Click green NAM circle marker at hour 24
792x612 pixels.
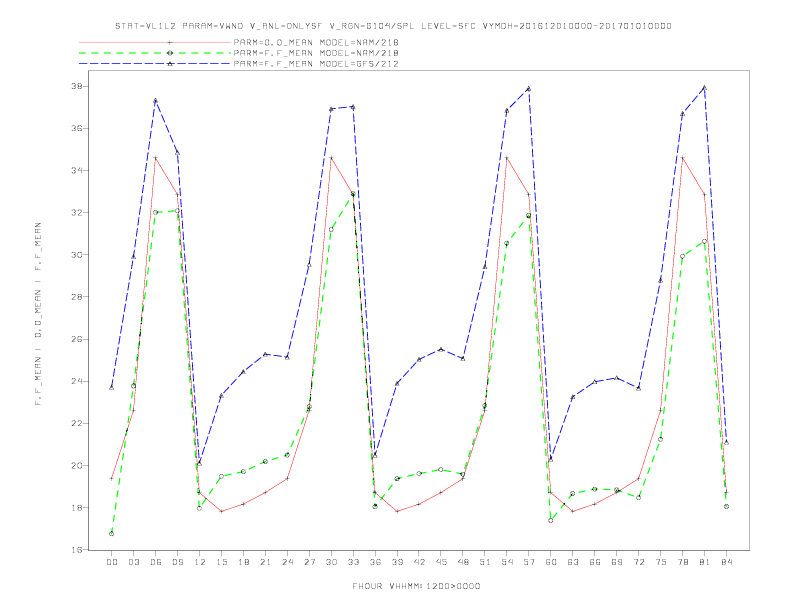coord(287,455)
